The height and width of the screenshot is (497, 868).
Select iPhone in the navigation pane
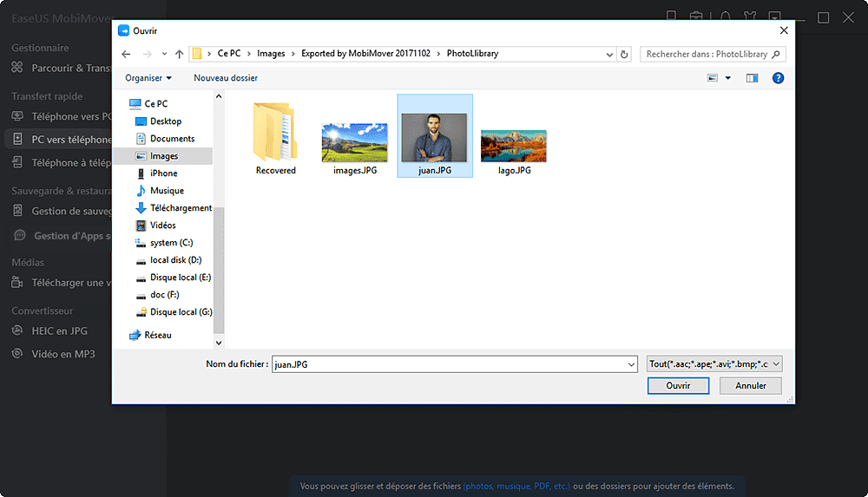pyautogui.click(x=163, y=173)
